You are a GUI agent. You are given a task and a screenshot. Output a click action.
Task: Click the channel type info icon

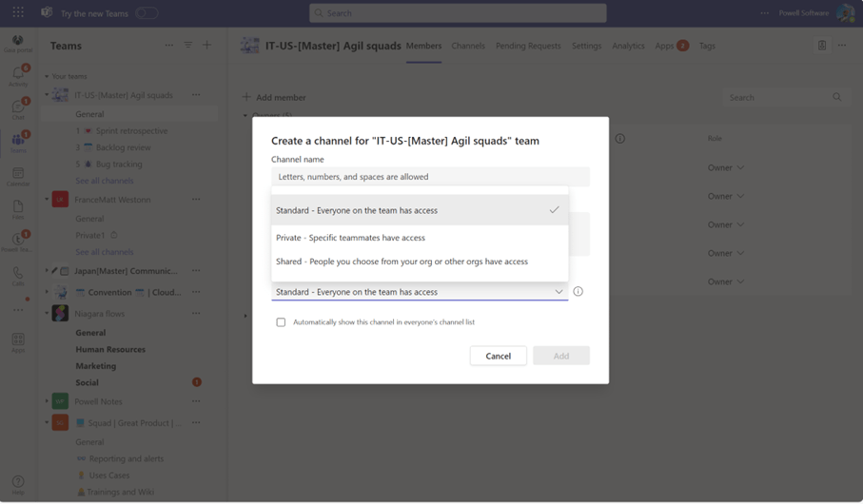(578, 292)
